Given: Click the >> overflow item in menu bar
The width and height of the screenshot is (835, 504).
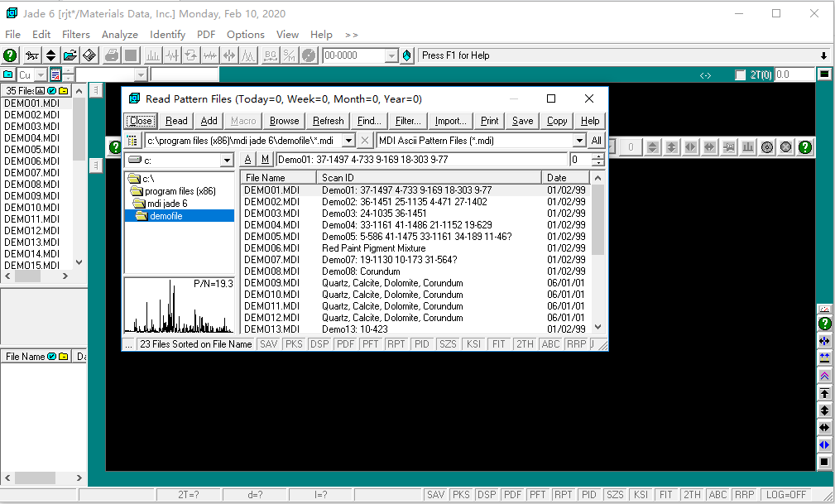Looking at the screenshot, I should 352,35.
